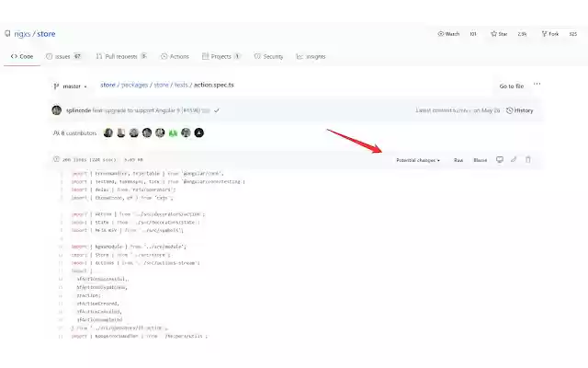Switch to the Issues tab
This screenshot has width=588, height=368.
[63, 56]
